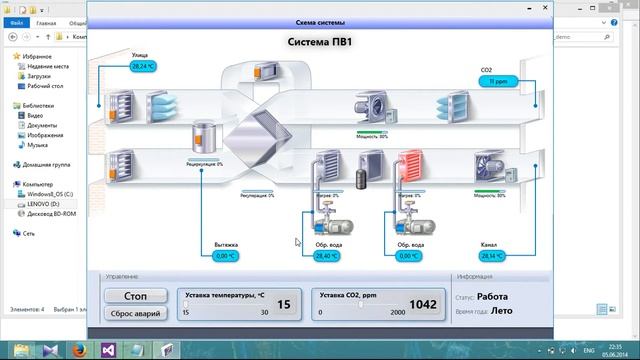The height and width of the screenshot is (360, 640).
Task: Open the Музыка library in Explorer
Action: tap(37, 145)
